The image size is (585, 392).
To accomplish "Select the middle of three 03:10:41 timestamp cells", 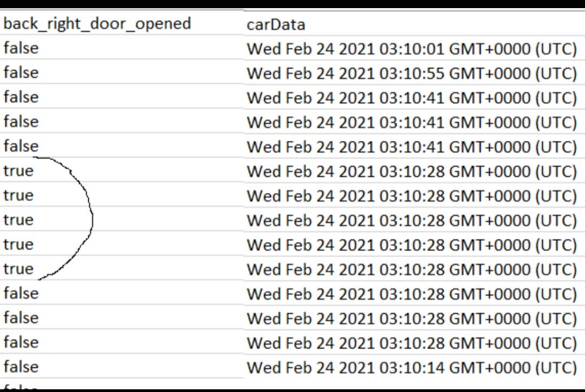I will (412, 122).
